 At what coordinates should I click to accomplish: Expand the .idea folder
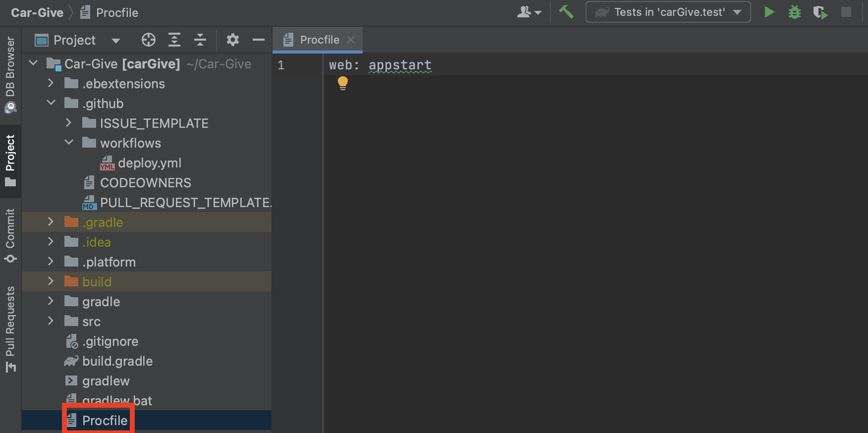tap(51, 242)
